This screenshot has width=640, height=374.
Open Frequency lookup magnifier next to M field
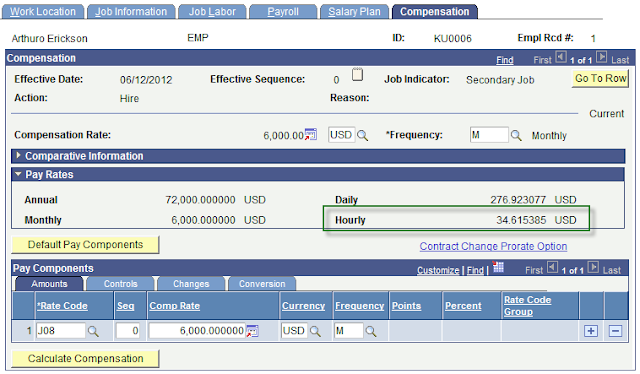coord(516,135)
